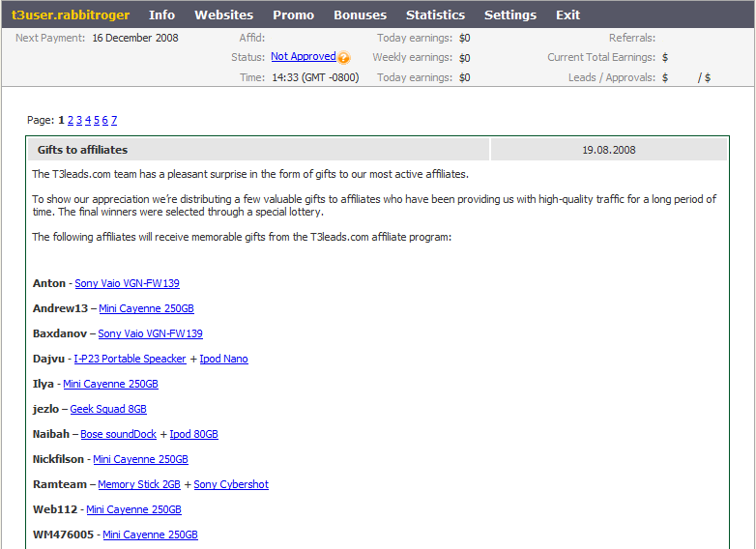Click the Referrals label
The width and height of the screenshot is (756, 549).
632,38
